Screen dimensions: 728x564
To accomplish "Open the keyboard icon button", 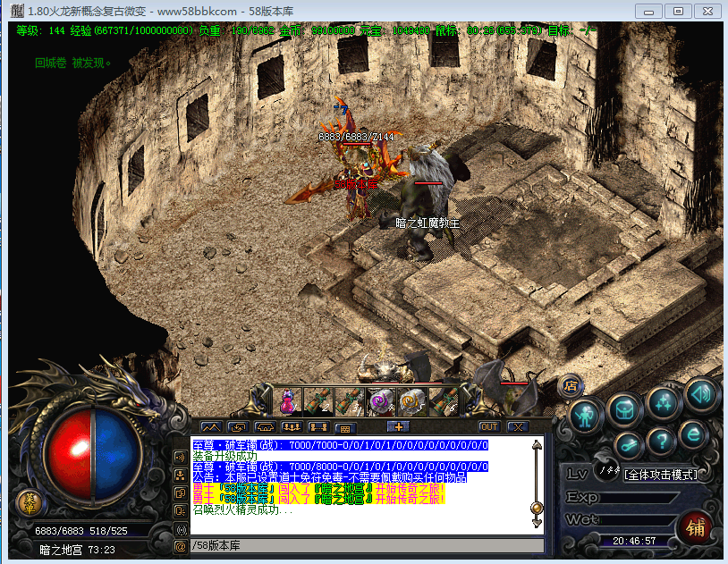I will 345,428.
